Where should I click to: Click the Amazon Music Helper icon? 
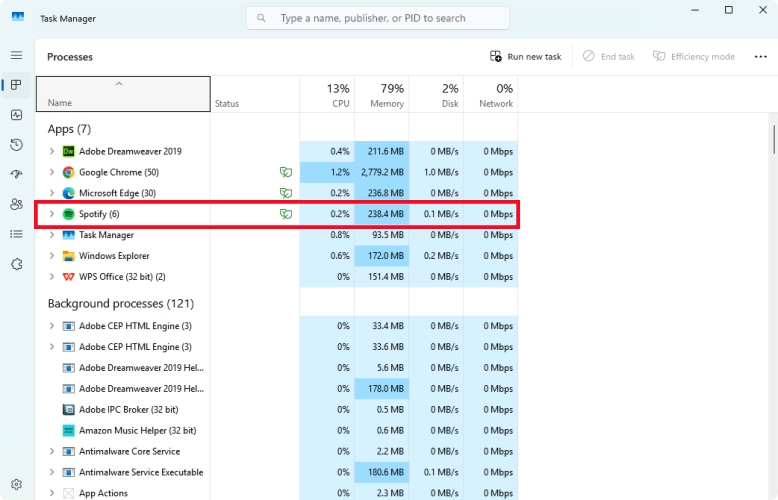[68, 431]
